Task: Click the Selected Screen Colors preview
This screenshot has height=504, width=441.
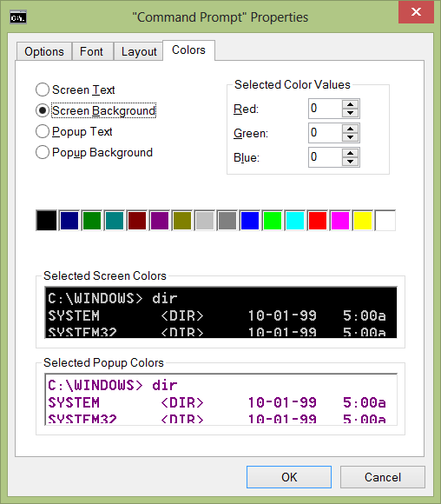Action: 221,312
